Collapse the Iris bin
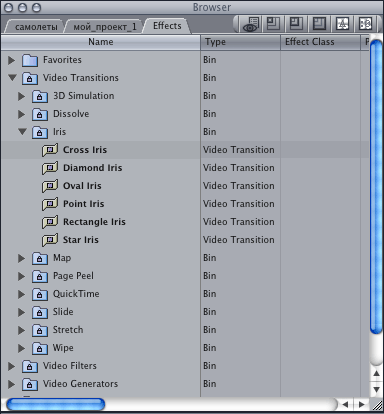384x414 pixels. click(x=22, y=132)
